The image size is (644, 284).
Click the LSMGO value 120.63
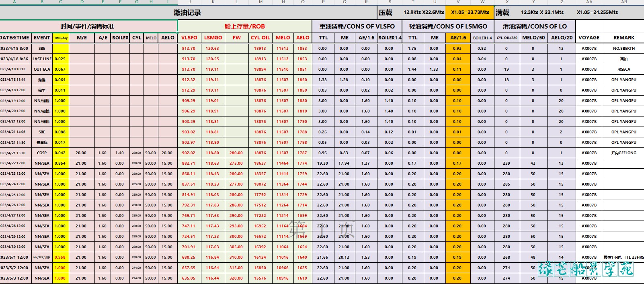point(213,49)
